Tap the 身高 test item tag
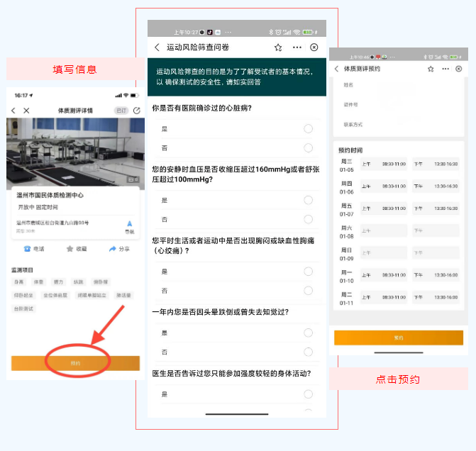This screenshot has width=476, height=451. (20, 282)
